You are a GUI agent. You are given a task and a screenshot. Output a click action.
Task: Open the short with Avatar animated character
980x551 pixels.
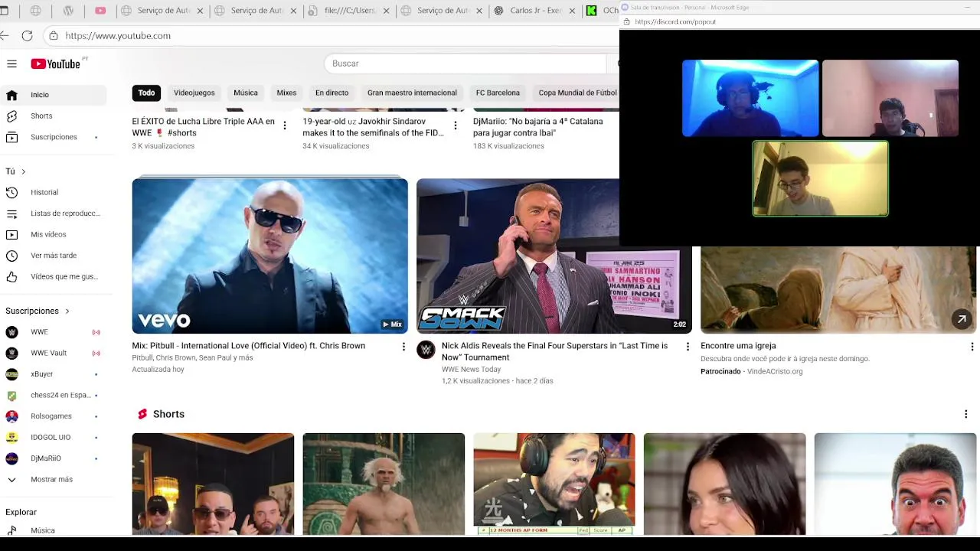[384, 484]
